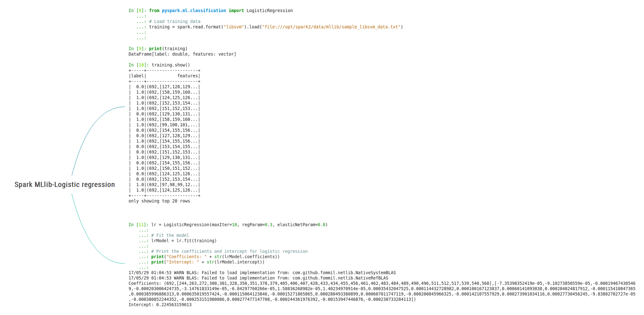Click the 'label' column header
This screenshot has height=315, width=644.
[137, 76]
